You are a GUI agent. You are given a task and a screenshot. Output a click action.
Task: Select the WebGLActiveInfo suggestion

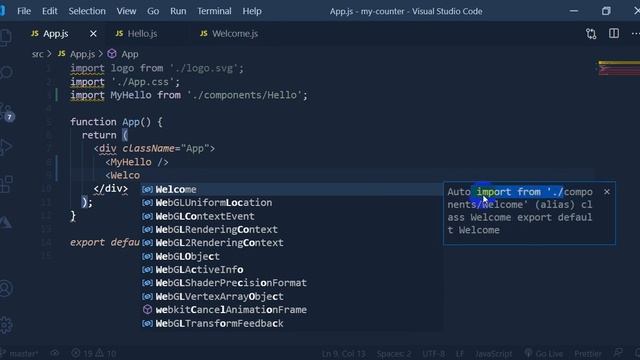pos(292,270)
